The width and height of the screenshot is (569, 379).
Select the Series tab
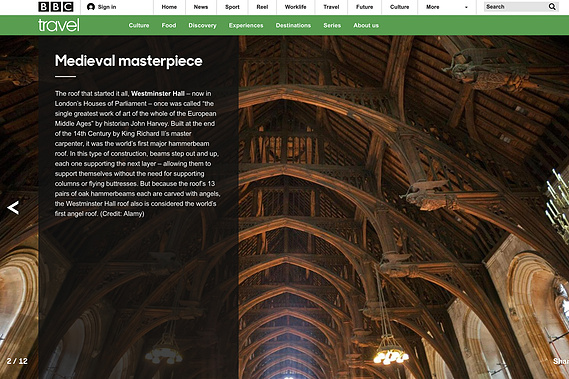coord(332,25)
